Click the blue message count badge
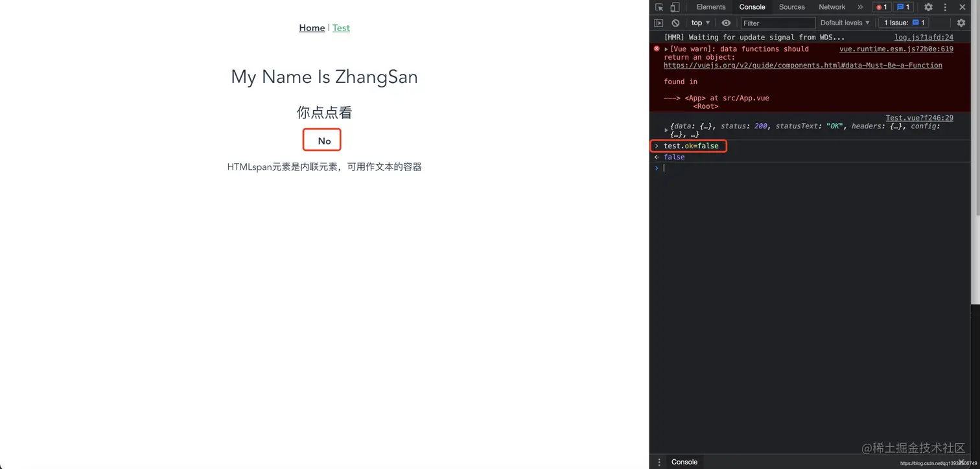The width and height of the screenshot is (980, 469). tap(903, 7)
